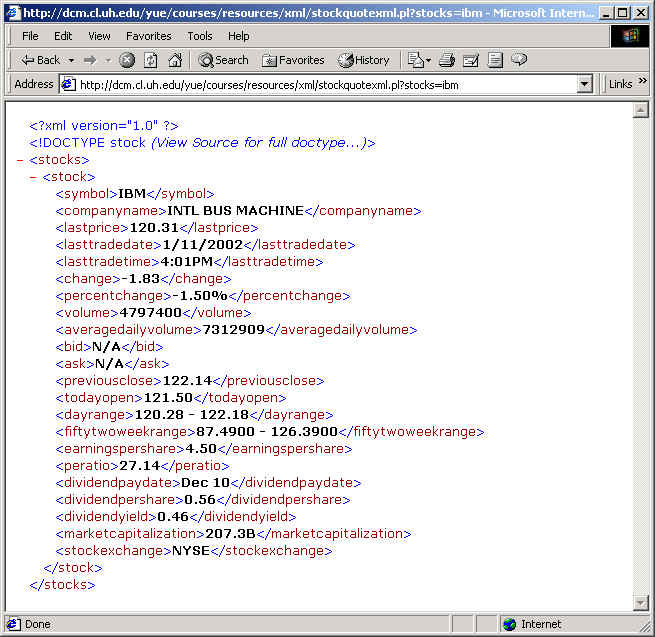The image size is (655, 637).
Task: Click the lastprice value 120.31
Action: [x=154, y=228]
